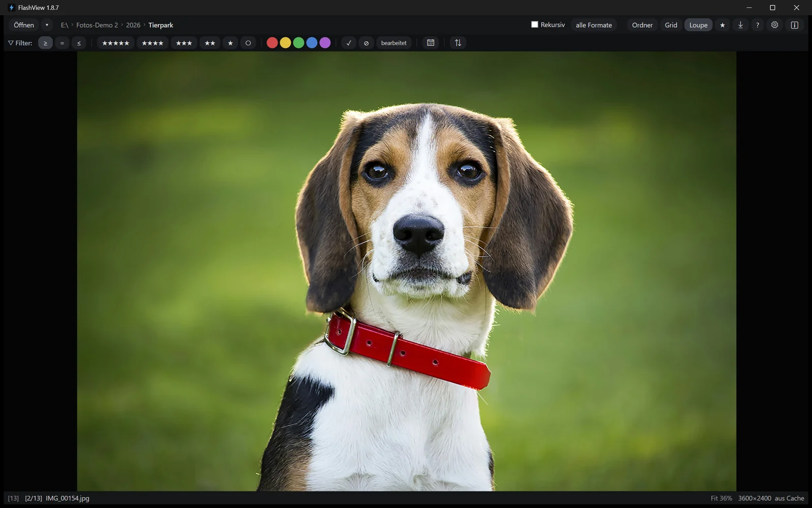Click the [2/13] image counter

tap(33, 498)
